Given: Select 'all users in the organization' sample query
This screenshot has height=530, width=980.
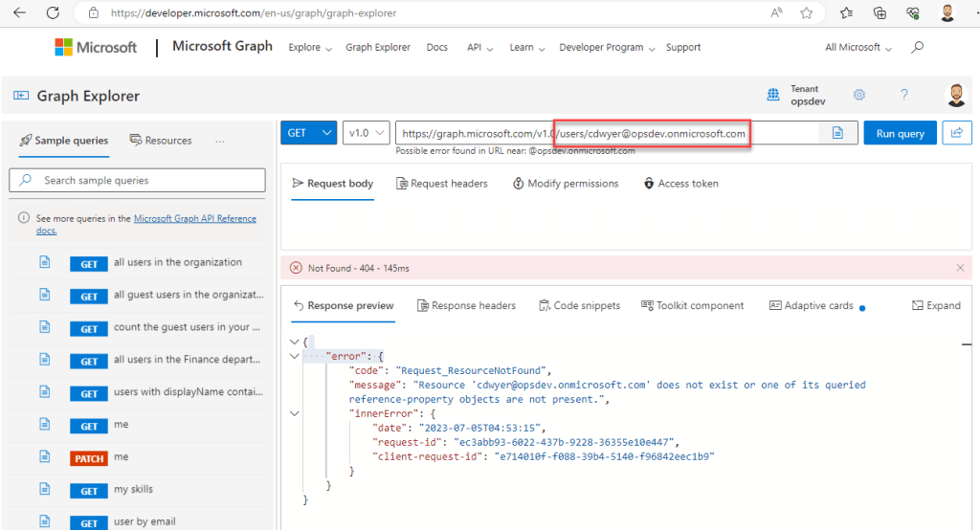Looking at the screenshot, I should pos(177,262).
